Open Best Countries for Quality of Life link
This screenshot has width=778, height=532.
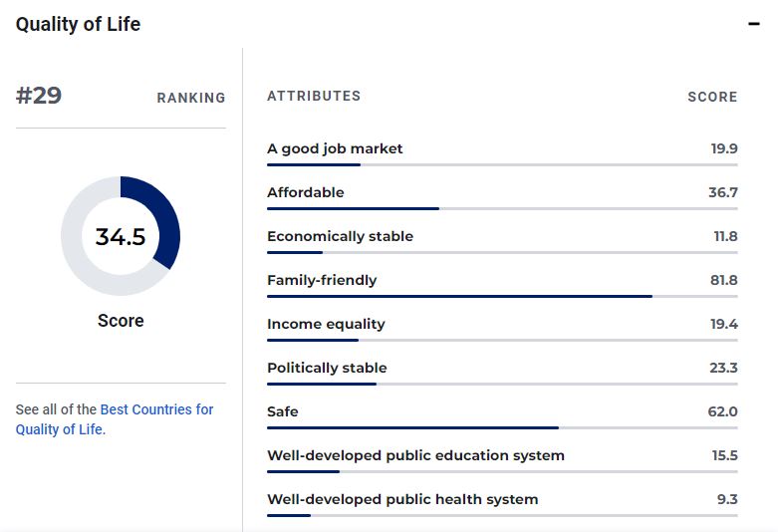click(115, 419)
